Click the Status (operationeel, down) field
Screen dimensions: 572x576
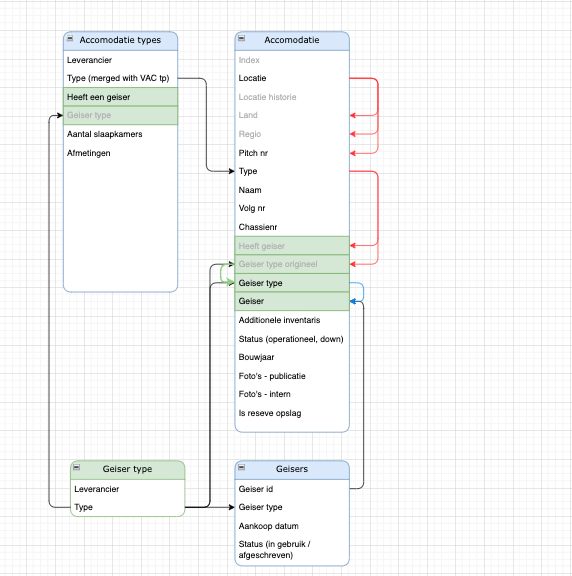[x=292, y=339]
